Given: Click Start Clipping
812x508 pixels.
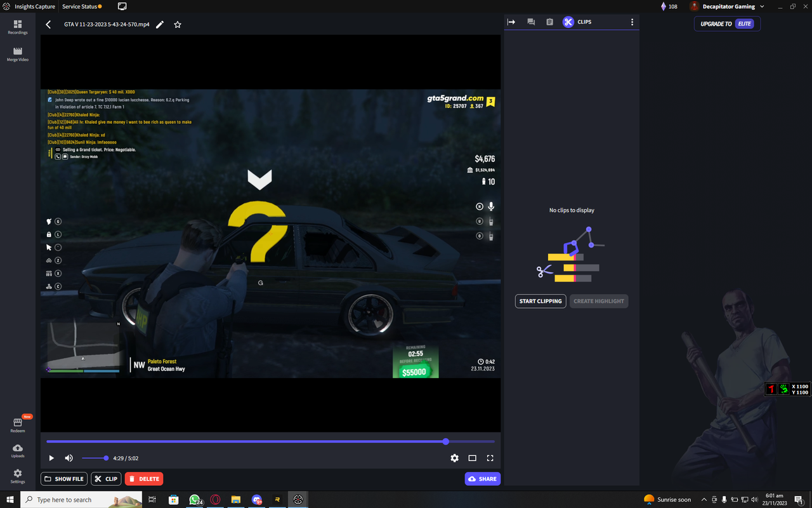Looking at the screenshot, I should 540,301.
